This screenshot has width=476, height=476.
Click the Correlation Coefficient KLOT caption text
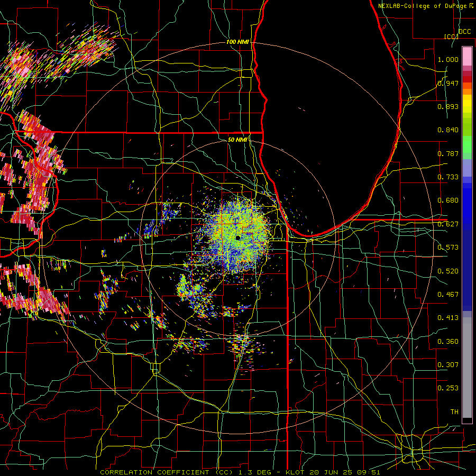click(240, 472)
